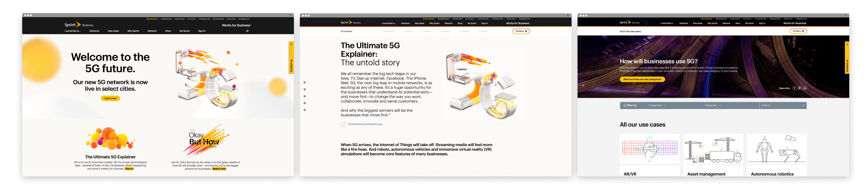The height and width of the screenshot is (195, 868).
Task: Share via the Twitter icon
Action: [799, 88]
